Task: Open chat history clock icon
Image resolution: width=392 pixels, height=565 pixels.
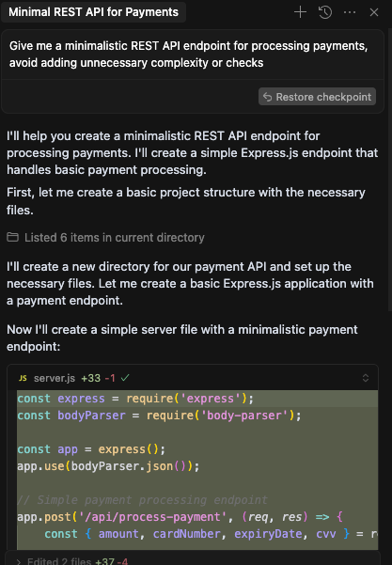Action: [x=325, y=12]
